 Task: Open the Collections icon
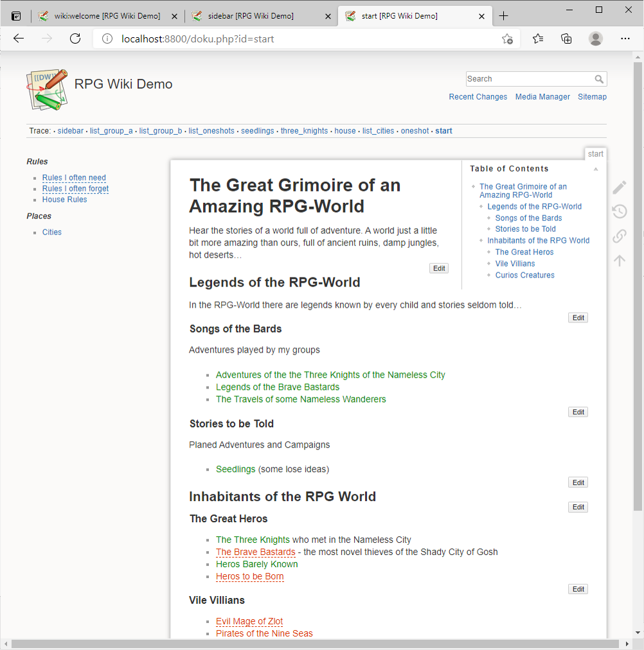[566, 39]
